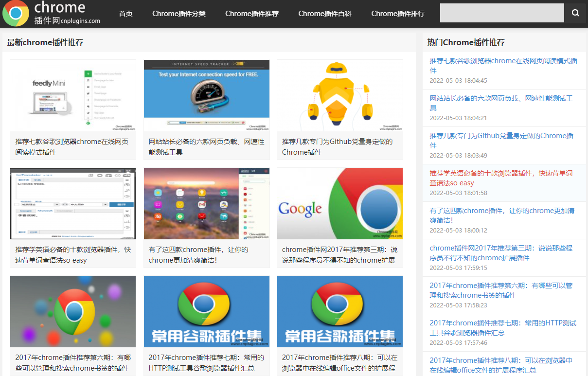The height and width of the screenshot is (376, 588).
Task: Open the Google Chrome logo thumbnail
Action: coord(340,204)
